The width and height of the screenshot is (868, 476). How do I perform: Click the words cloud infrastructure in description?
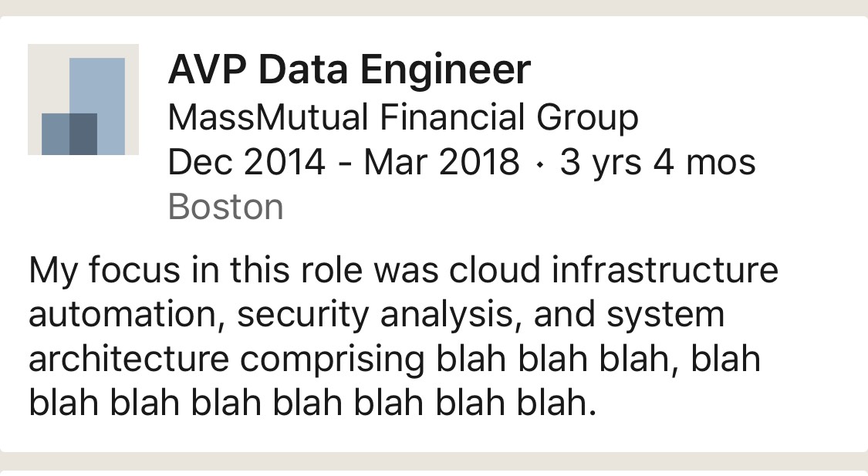pyautogui.click(x=613, y=270)
